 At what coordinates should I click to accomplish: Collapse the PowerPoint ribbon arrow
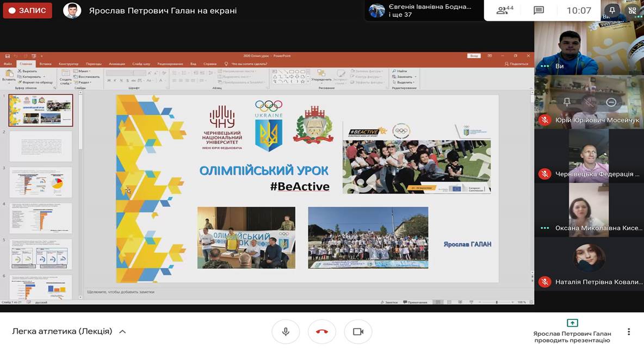(530, 88)
